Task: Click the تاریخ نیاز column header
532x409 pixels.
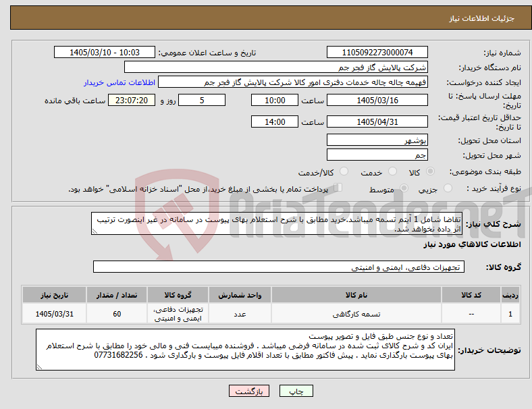Action: tap(54, 295)
